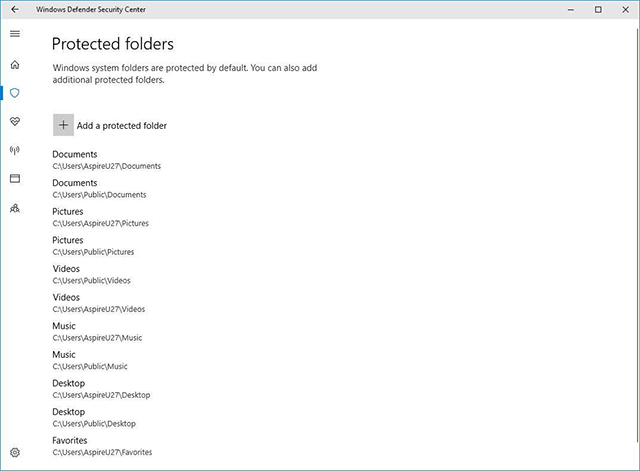Select Desktop folder under AspireU27

click(101, 389)
